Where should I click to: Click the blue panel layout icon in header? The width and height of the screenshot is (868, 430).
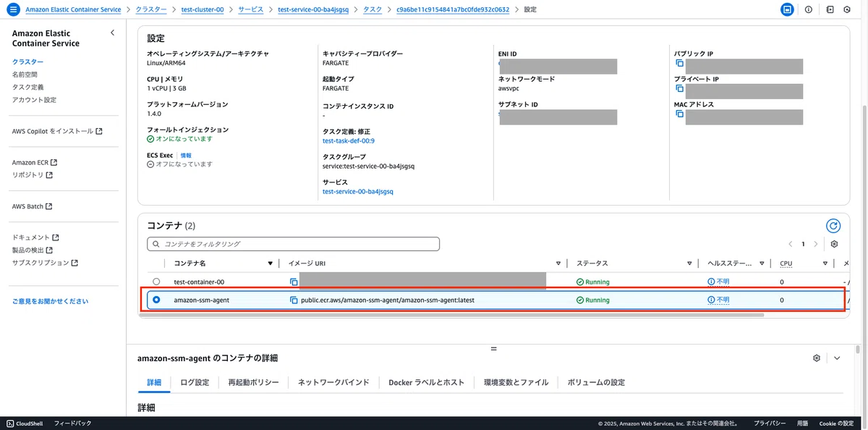point(786,9)
